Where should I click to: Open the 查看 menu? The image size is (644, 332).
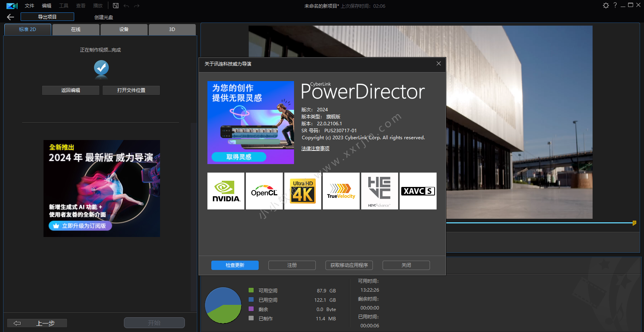tap(81, 6)
